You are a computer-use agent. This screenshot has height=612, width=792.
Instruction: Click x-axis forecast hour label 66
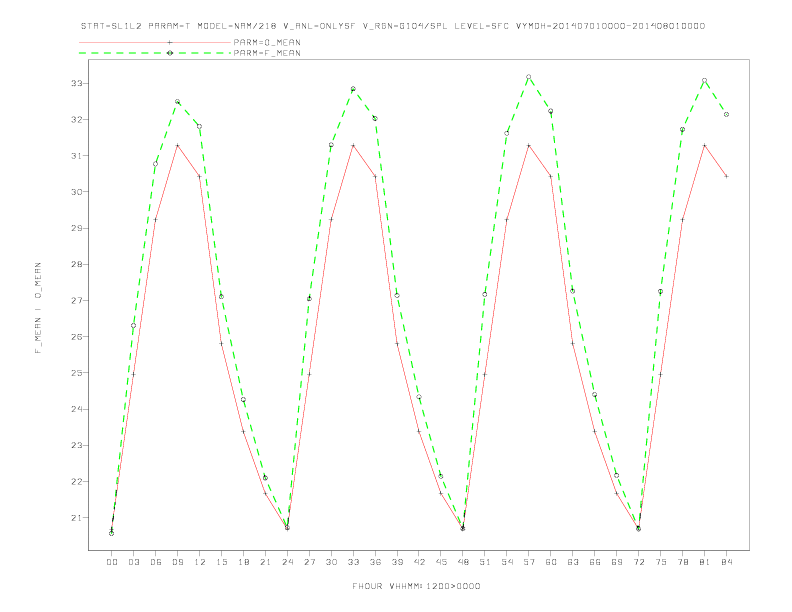(595, 562)
